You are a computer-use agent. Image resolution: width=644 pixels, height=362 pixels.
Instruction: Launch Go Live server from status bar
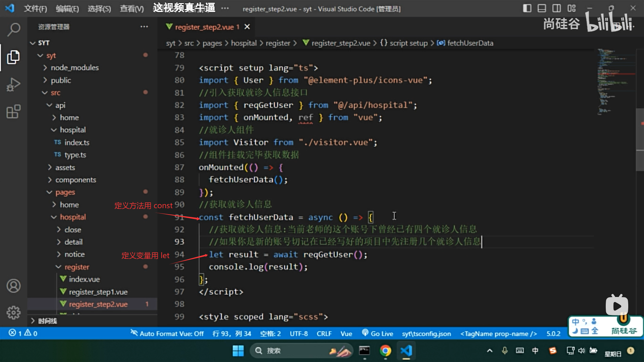[378, 334]
